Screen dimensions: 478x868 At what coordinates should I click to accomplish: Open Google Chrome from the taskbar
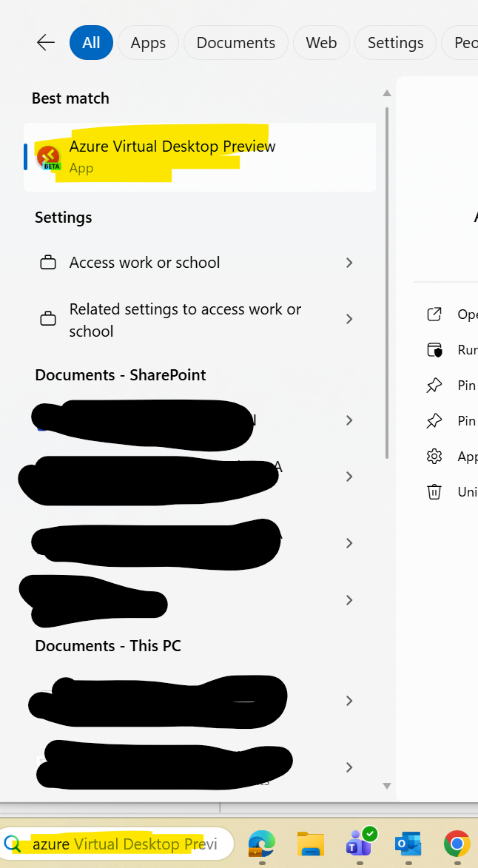coord(457,844)
